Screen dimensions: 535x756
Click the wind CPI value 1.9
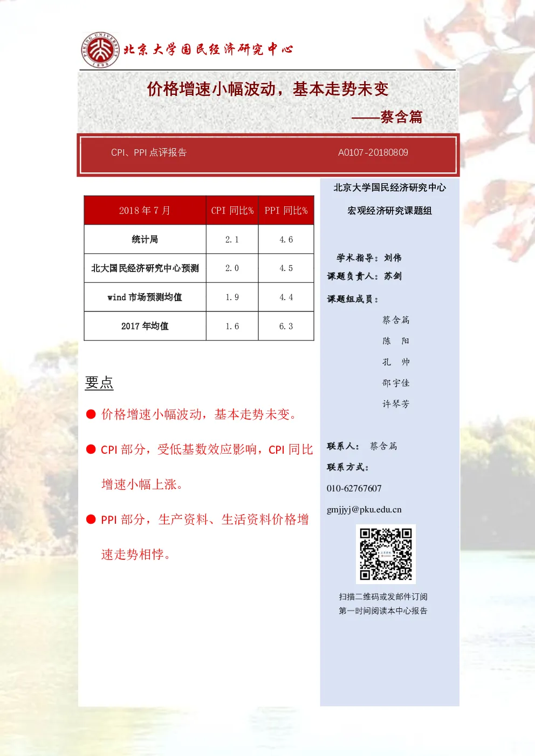click(x=232, y=297)
